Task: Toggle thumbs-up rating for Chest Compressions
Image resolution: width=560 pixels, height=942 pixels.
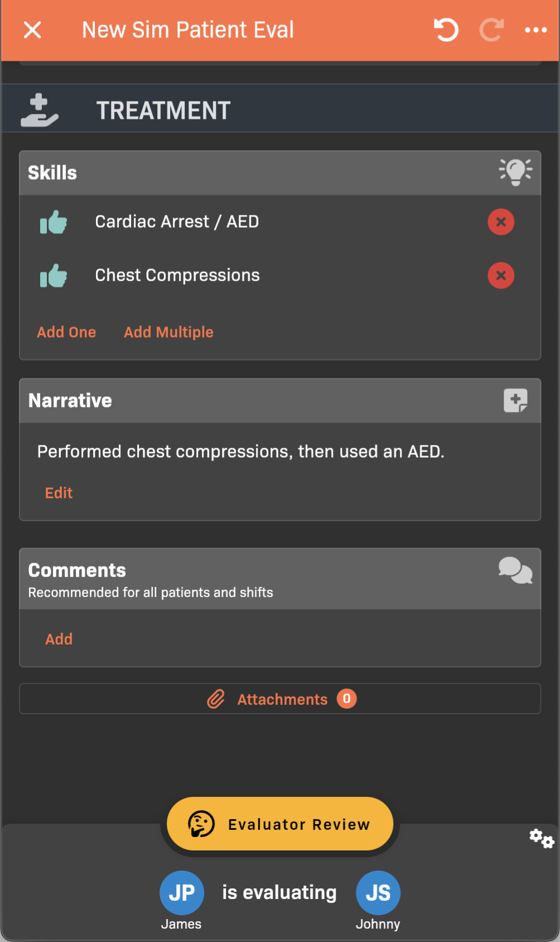Action: pos(54,276)
